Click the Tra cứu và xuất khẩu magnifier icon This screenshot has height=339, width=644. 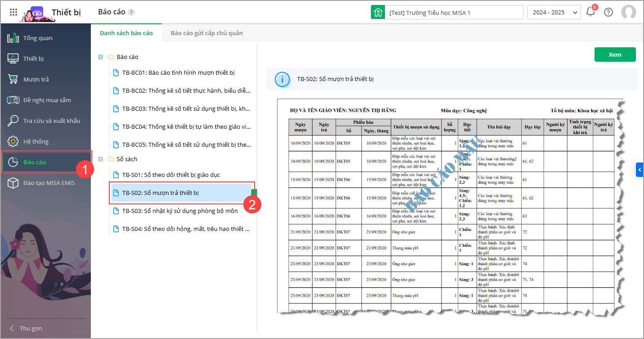coord(13,121)
